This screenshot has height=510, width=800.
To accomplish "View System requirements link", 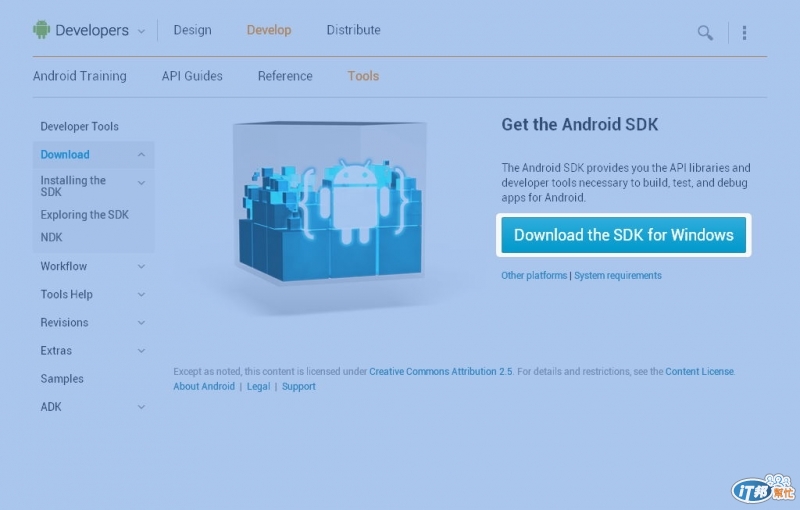I will pyautogui.click(x=618, y=275).
